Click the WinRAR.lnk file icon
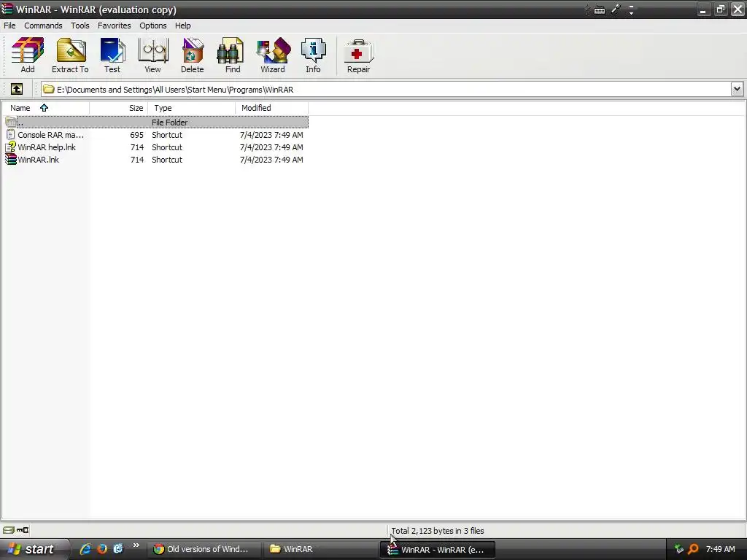Viewport: 747px width, 560px height. 10,160
